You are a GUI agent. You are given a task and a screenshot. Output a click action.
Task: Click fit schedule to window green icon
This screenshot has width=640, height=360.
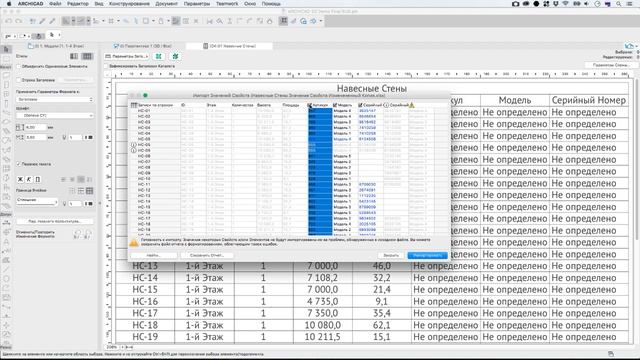tap(159, 56)
